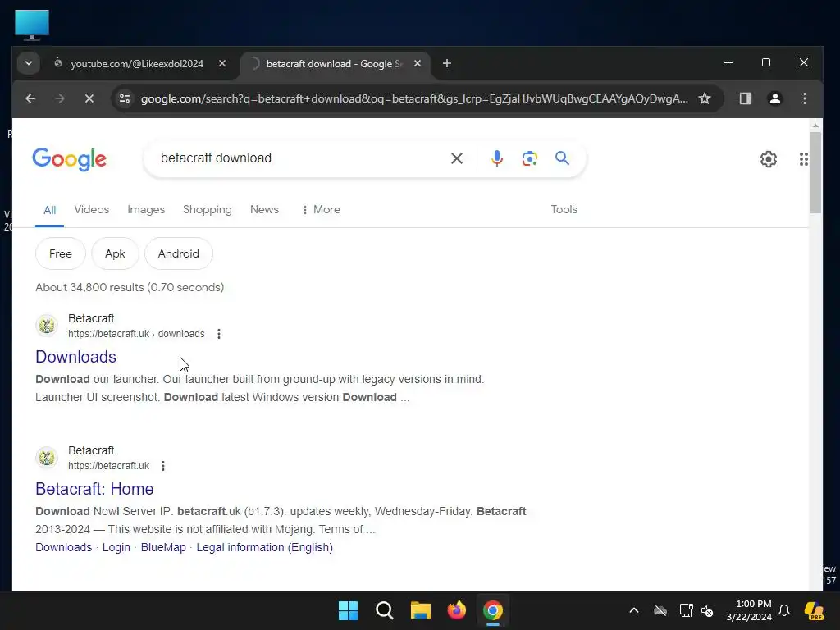
Task: Select the betacraft download Google Search tab
Action: click(335, 64)
